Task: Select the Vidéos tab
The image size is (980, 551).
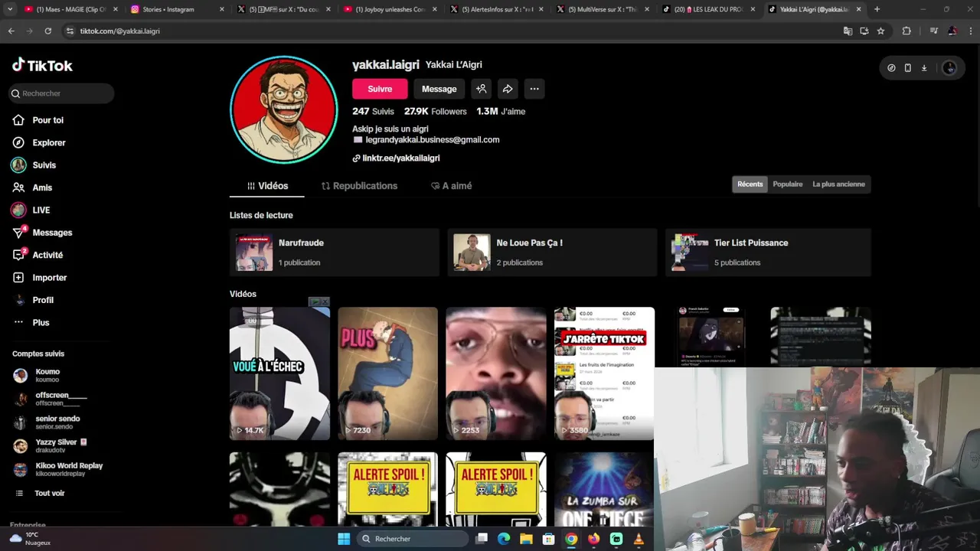Action: click(x=267, y=186)
